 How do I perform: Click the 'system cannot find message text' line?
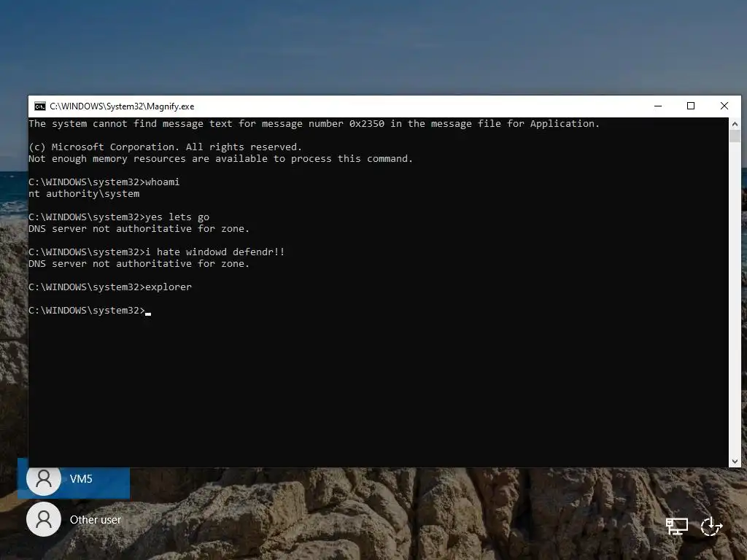(314, 124)
